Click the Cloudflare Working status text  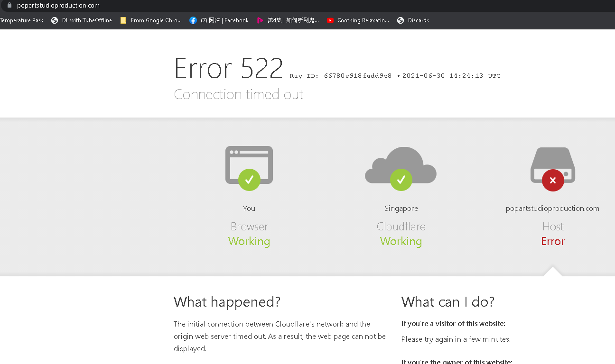(x=401, y=241)
